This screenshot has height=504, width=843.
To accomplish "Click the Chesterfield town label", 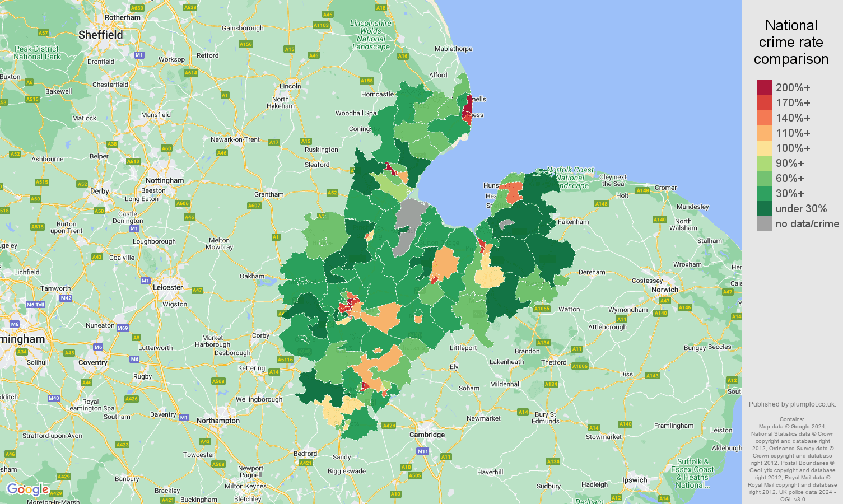I will [x=110, y=85].
